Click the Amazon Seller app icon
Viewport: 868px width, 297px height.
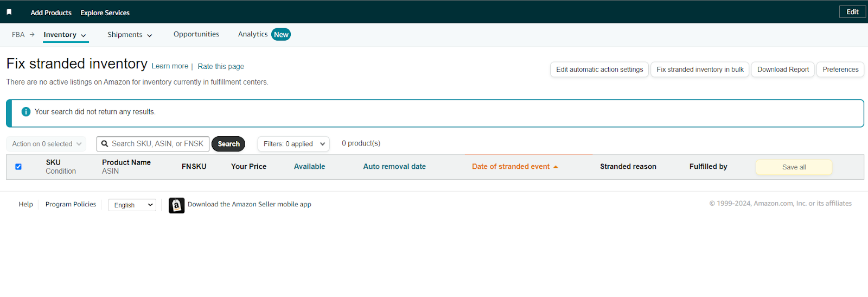[x=176, y=205]
